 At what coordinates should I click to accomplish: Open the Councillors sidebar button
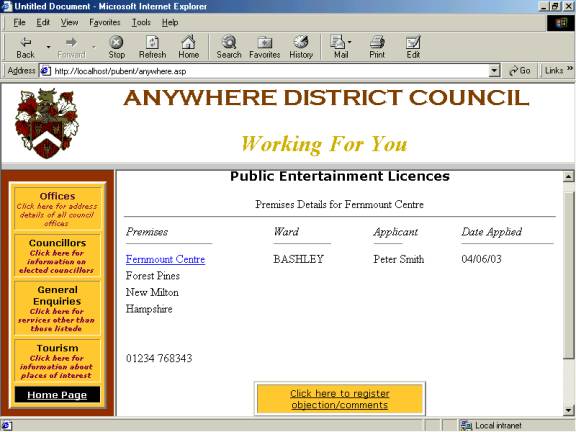pyautogui.click(x=57, y=256)
